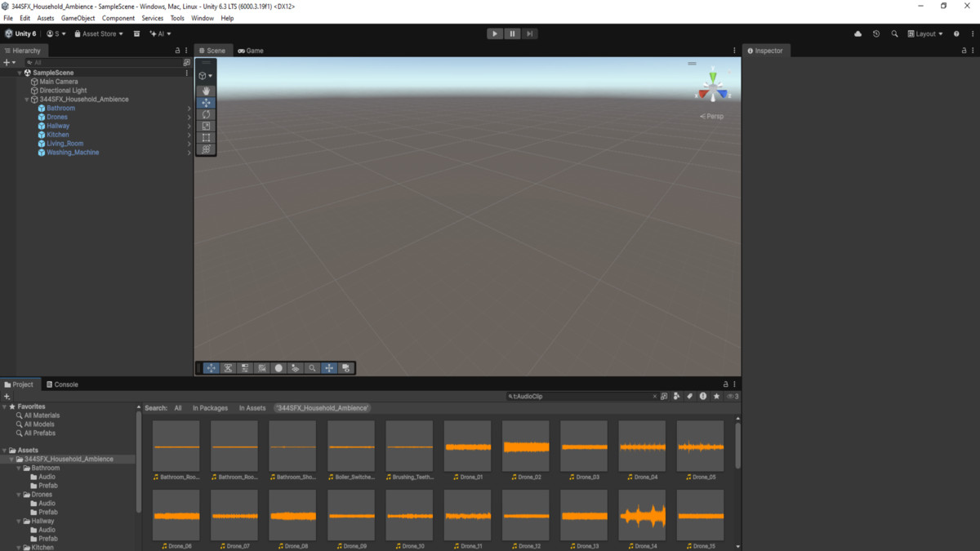Open the scene draw mode cube dropdown
Screen dimensions: 980x551
[x=206, y=76]
